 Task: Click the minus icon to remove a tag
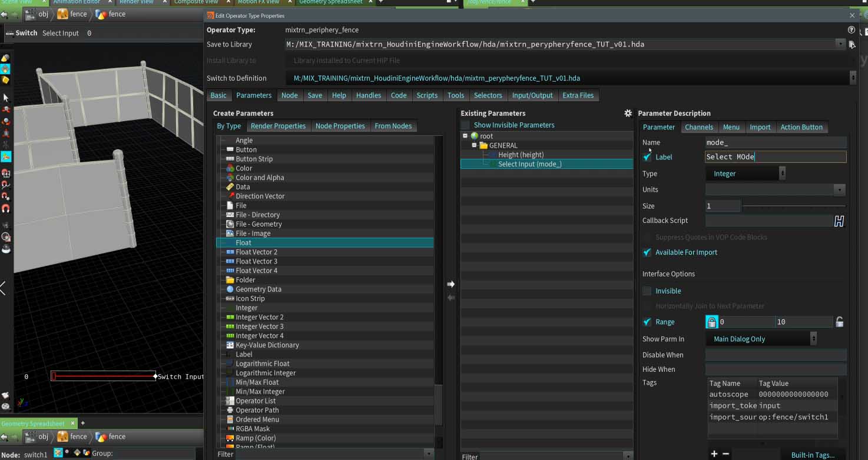click(725, 454)
